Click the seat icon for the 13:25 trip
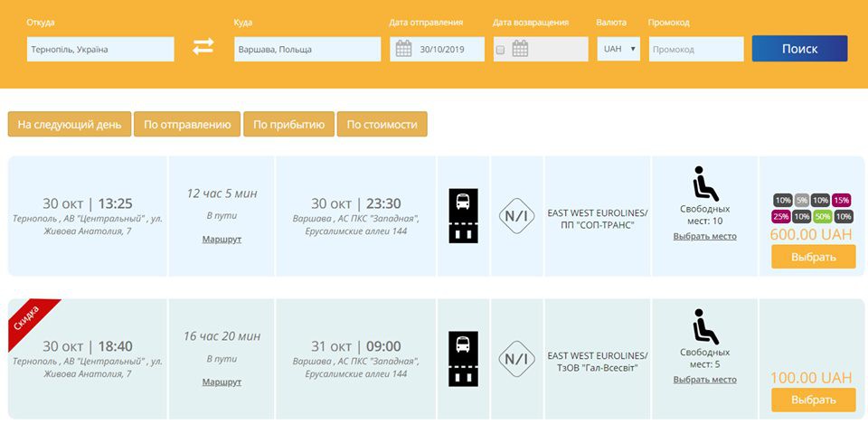Viewport: 868px width, 424px height. 704,184
